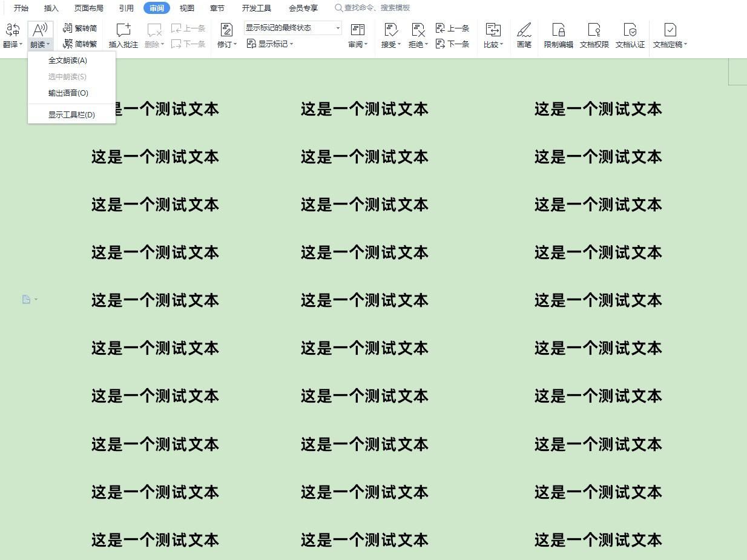Switch to the 开发工具 tab
This screenshot has height=560, width=747.
click(x=257, y=8)
